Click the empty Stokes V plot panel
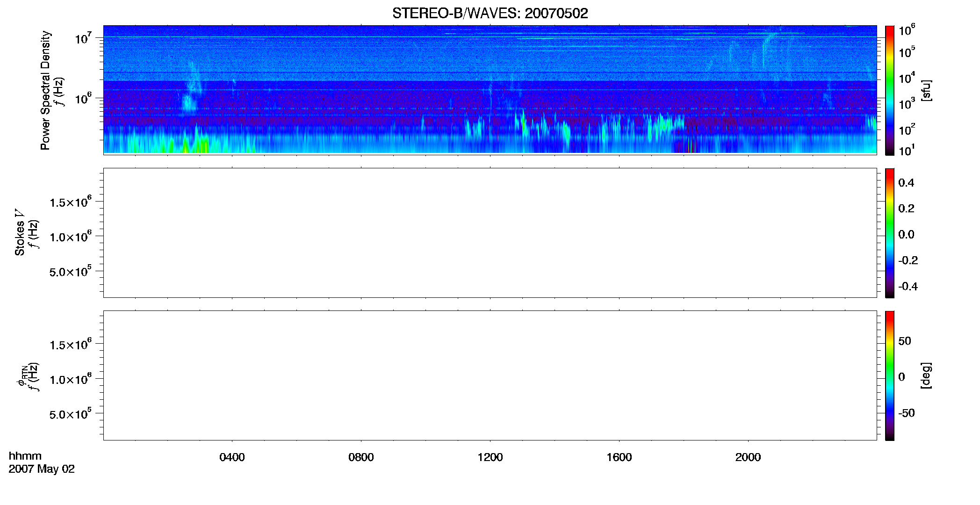980x505 pixels. 490,232
